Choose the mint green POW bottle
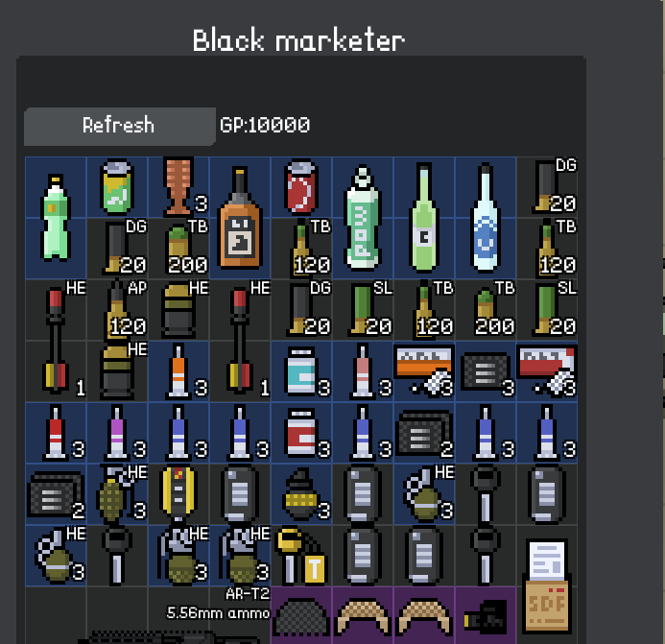Viewport: 665px width, 644px height. [x=363, y=218]
